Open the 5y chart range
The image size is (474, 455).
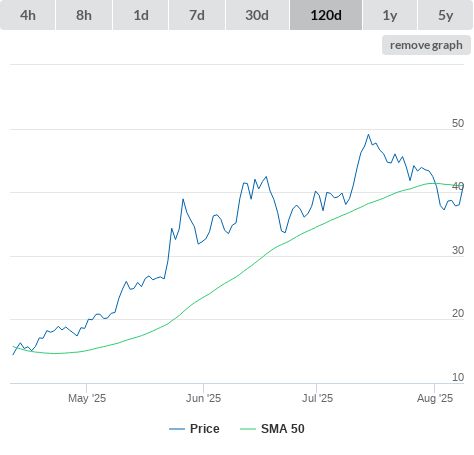click(x=446, y=15)
